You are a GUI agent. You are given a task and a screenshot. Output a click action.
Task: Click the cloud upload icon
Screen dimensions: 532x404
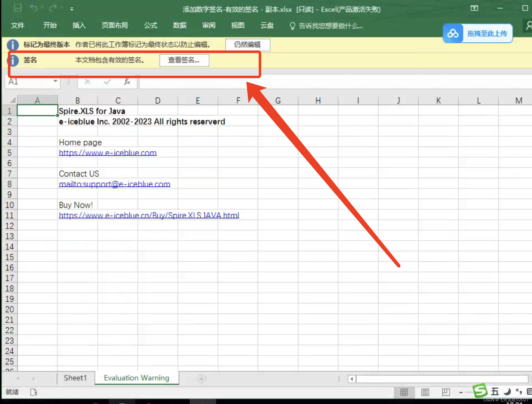point(453,34)
